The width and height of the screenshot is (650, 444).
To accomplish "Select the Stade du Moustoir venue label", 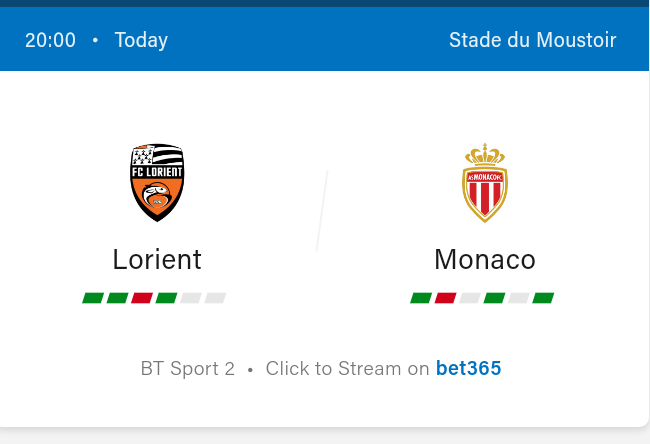I will click(x=532, y=40).
